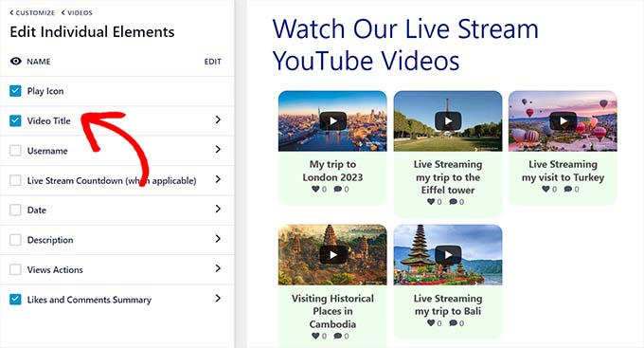Uncheck Likes and Comments Summary checkbox
Image resolution: width=644 pixels, height=348 pixels.
pyautogui.click(x=15, y=299)
